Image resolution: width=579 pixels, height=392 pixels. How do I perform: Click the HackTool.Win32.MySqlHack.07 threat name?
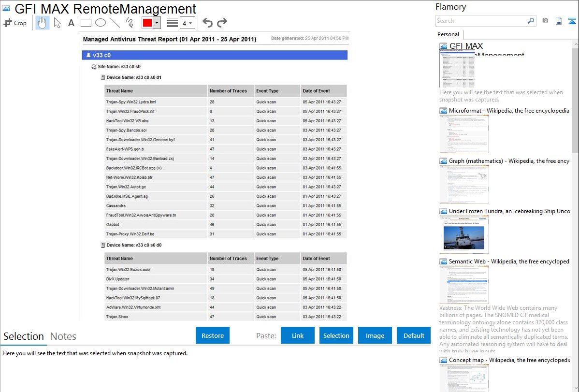[x=133, y=298]
